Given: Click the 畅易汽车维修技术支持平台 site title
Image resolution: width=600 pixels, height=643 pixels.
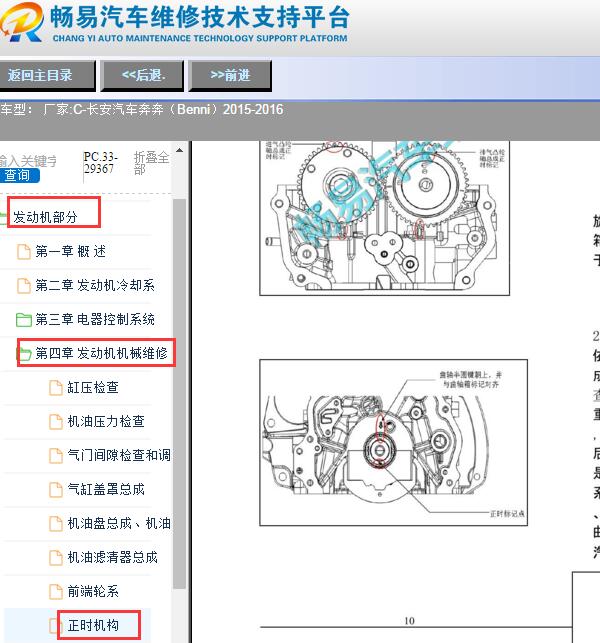Looking at the screenshot, I should [x=199, y=18].
